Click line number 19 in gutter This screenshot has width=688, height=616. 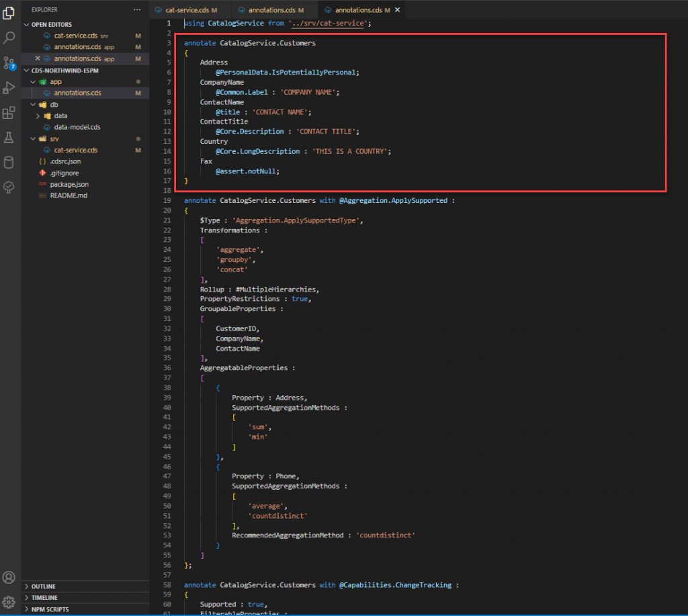pyautogui.click(x=167, y=200)
